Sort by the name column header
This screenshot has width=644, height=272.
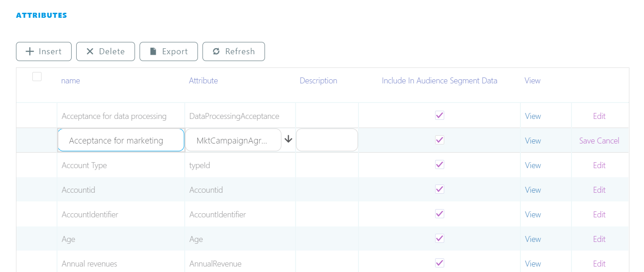pos(71,81)
